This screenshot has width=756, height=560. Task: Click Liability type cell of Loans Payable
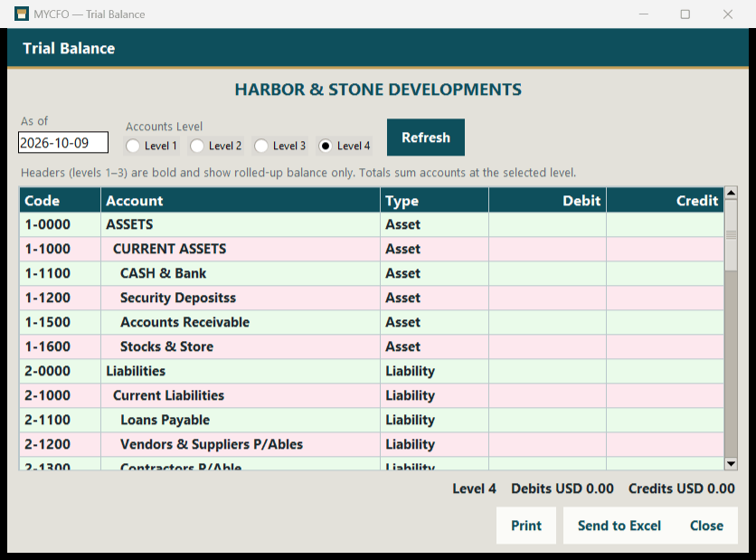(434, 420)
